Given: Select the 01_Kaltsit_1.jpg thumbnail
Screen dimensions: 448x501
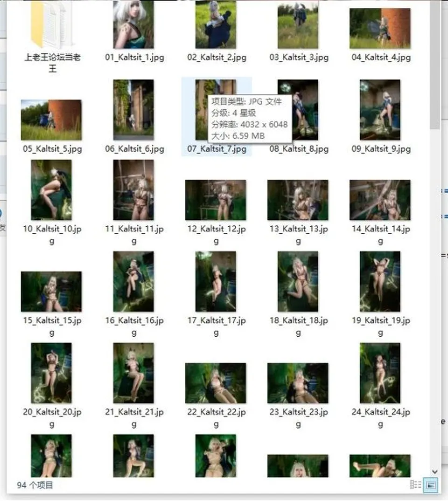Looking at the screenshot, I should coord(133,25).
